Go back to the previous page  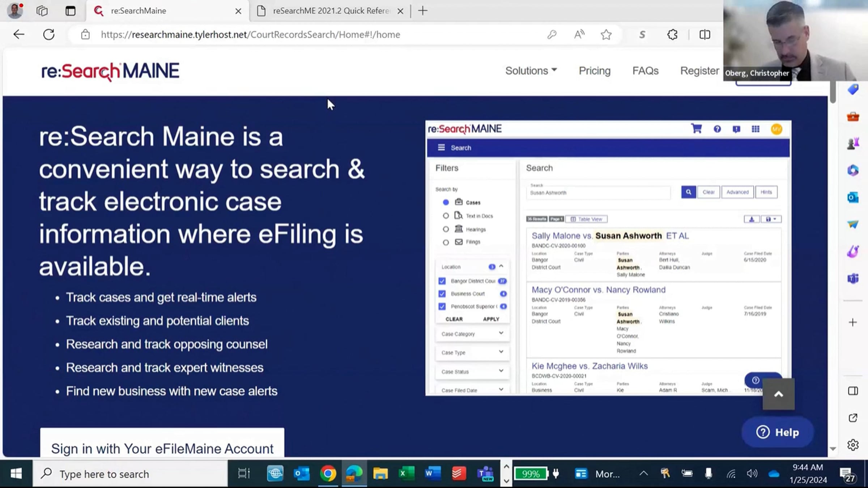19,34
